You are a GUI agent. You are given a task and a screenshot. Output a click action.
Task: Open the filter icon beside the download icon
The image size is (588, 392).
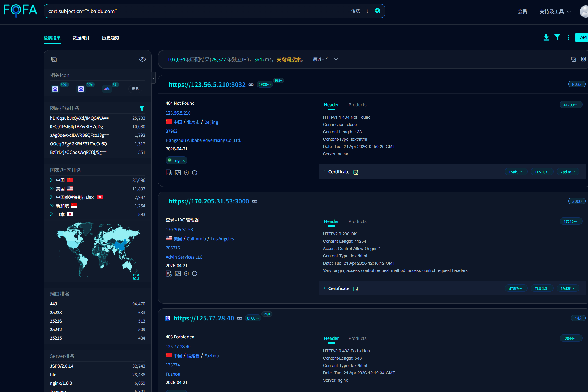point(557,37)
